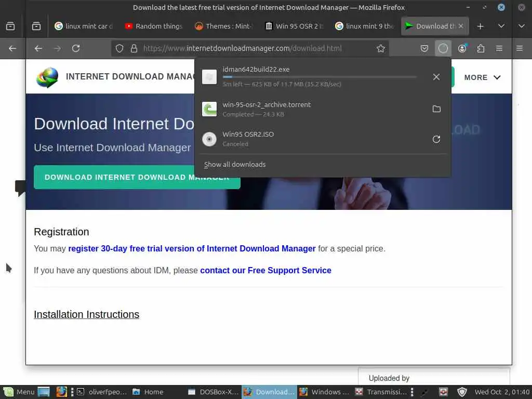532x399 pixels.
Task: Click the shield security tray icon
Action: click(462, 392)
